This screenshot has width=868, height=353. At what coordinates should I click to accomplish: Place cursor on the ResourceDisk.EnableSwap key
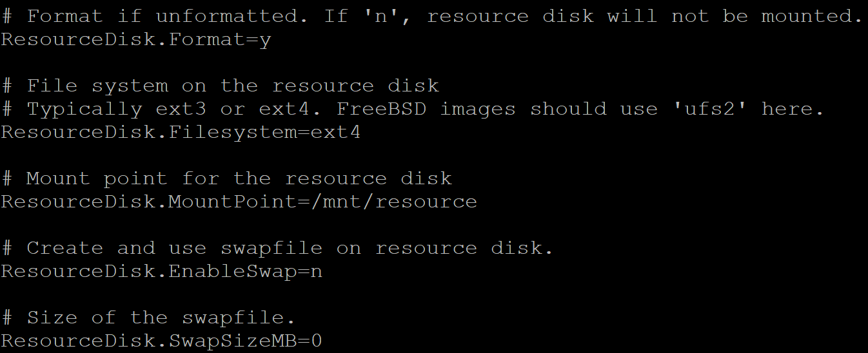pyautogui.click(x=148, y=272)
